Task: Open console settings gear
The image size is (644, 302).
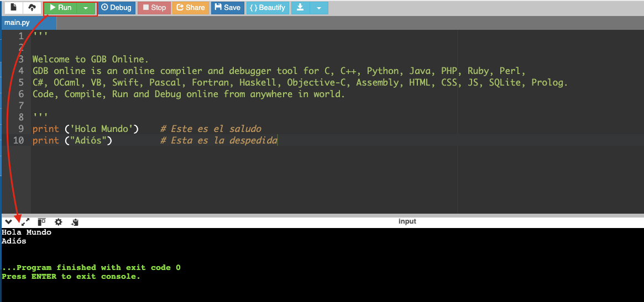Action: click(58, 222)
